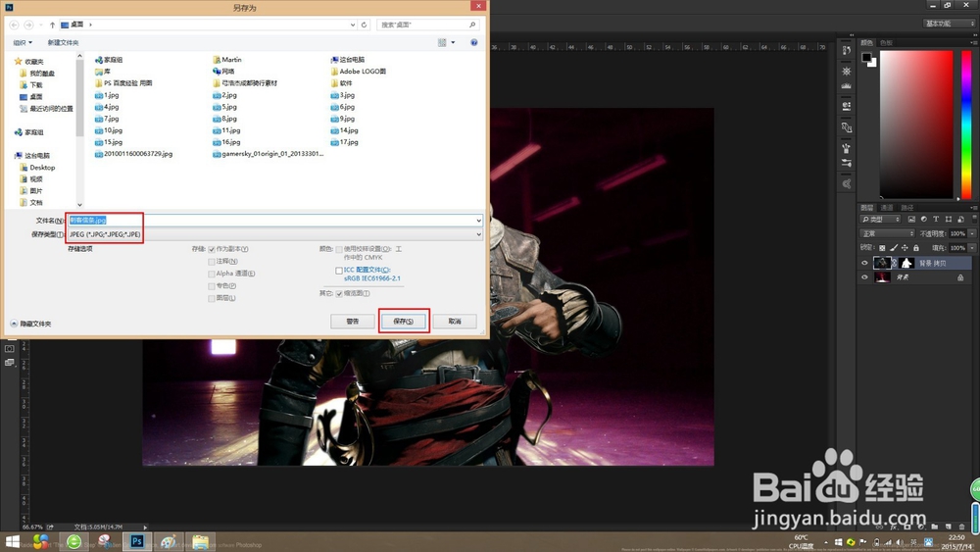Lock transparent pixels checkerboard icon
The width and height of the screenshot is (980, 552).
[882, 248]
